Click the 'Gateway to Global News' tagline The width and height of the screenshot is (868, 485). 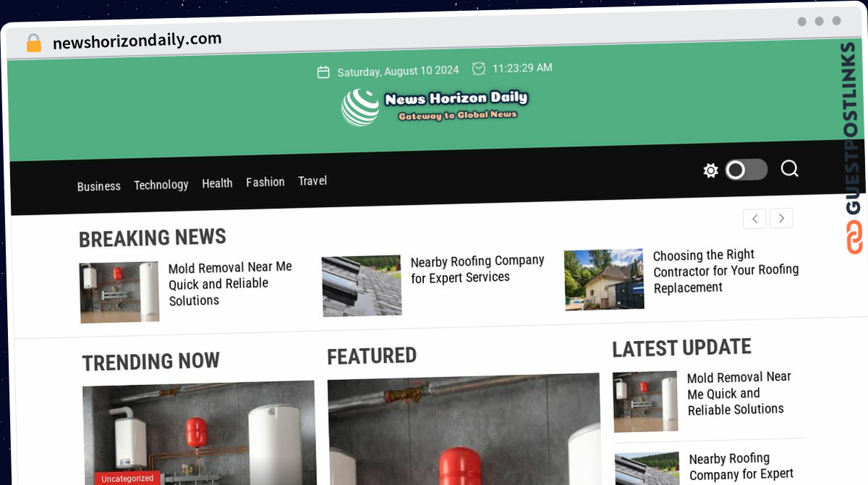tap(458, 115)
